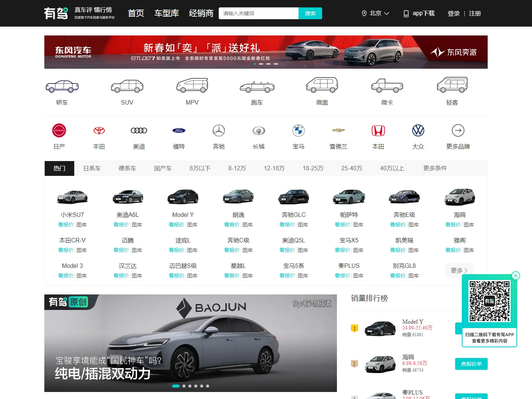Open the 奔驰 Mercedes brand logo
This screenshot has height=399, width=532.
pos(219,130)
